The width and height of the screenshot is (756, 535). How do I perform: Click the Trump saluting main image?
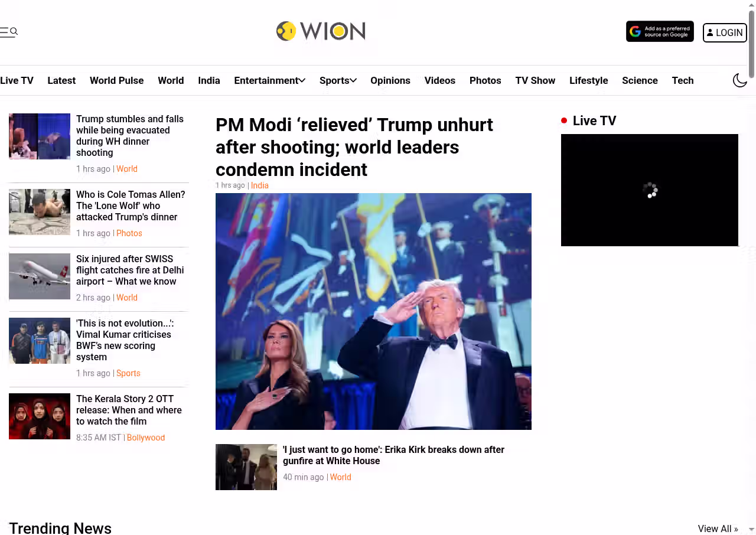tap(373, 311)
